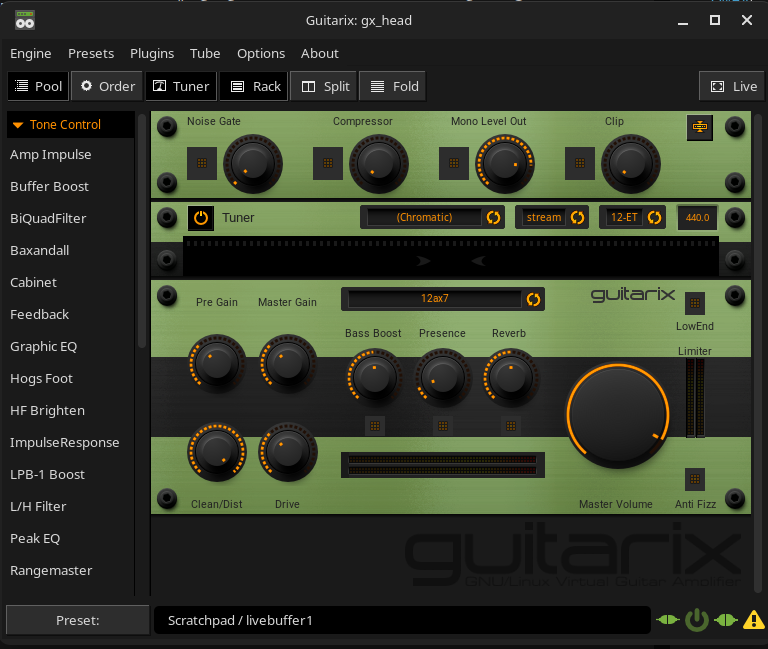Image resolution: width=768 pixels, height=649 pixels.
Task: Click the Guitarix application icon in the title bar
Action: (x=24, y=20)
